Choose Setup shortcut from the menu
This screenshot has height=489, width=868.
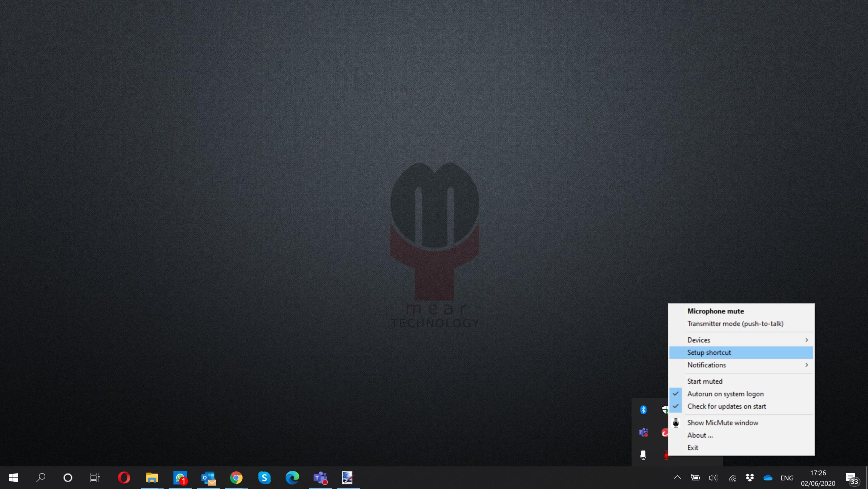pos(741,352)
